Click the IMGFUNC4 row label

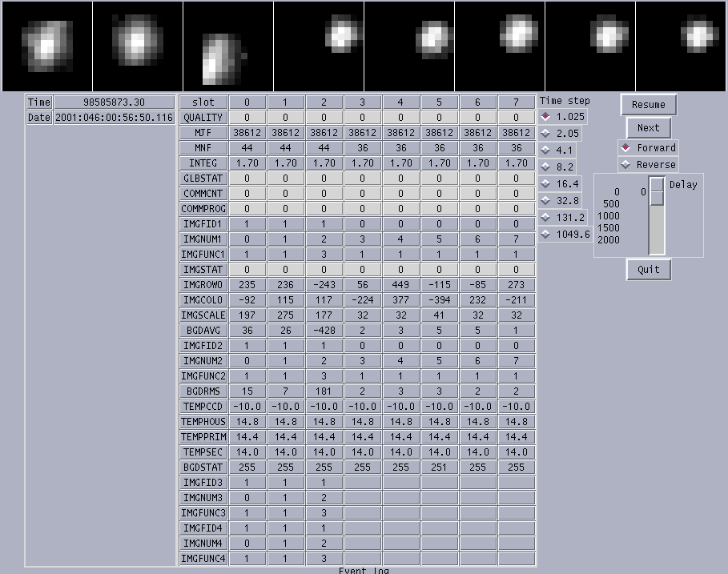pos(203,559)
